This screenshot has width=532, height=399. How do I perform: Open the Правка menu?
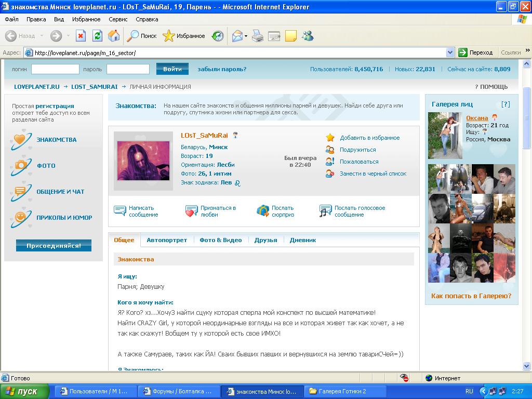36,19
